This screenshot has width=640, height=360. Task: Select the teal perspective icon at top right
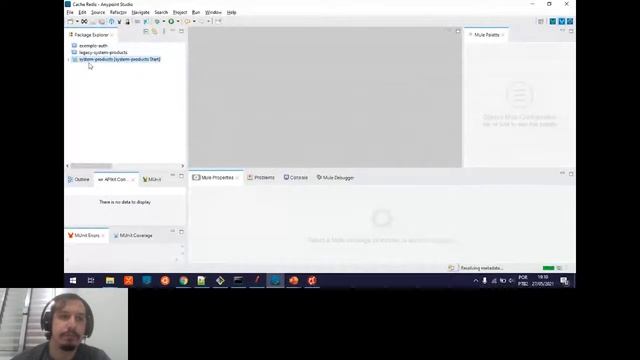553,21
